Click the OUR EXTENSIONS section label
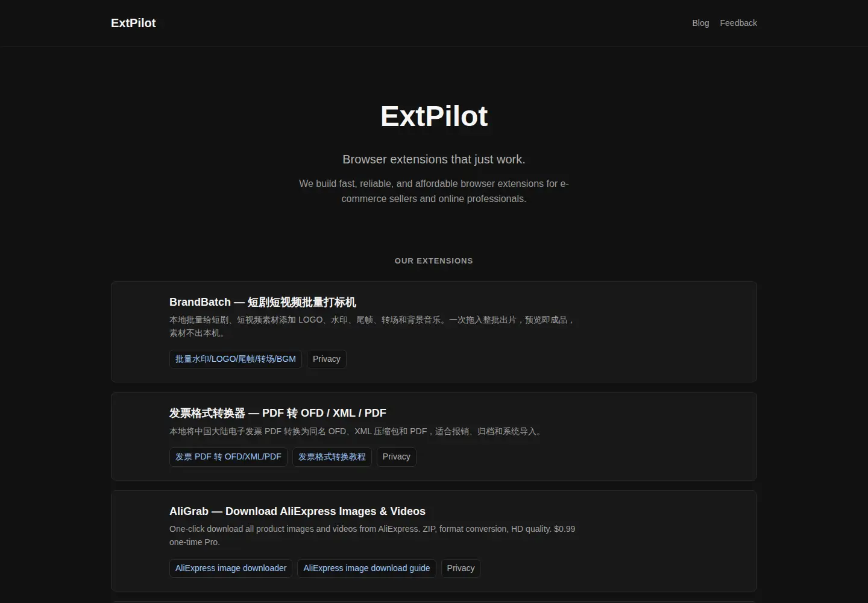This screenshot has width=868, height=603. click(x=434, y=261)
